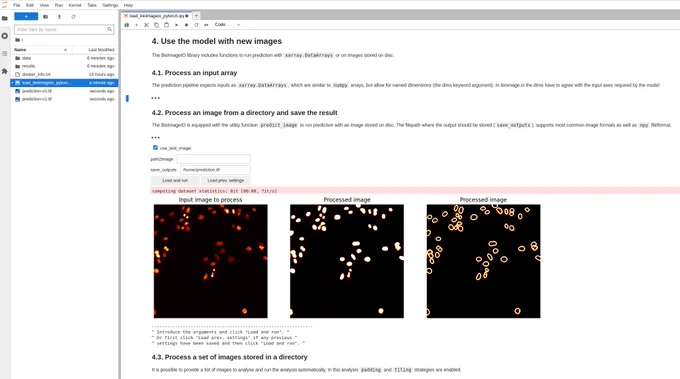Click the Input image to process plot
Image resolution: width=680 pixels, height=379 pixels.
[x=211, y=261]
